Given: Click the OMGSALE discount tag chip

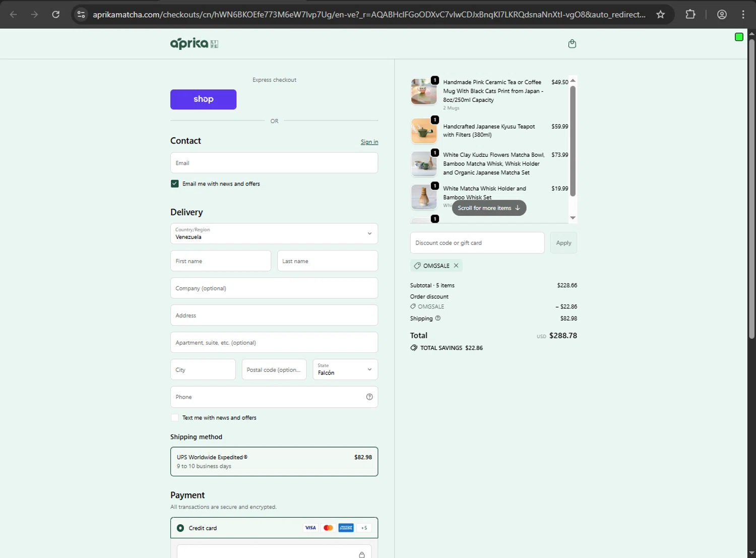Looking at the screenshot, I should (x=436, y=266).
